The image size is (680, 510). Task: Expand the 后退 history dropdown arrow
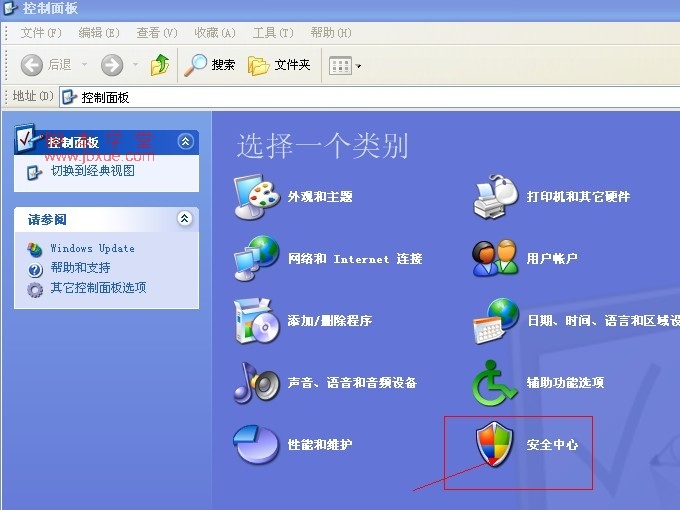(84, 66)
